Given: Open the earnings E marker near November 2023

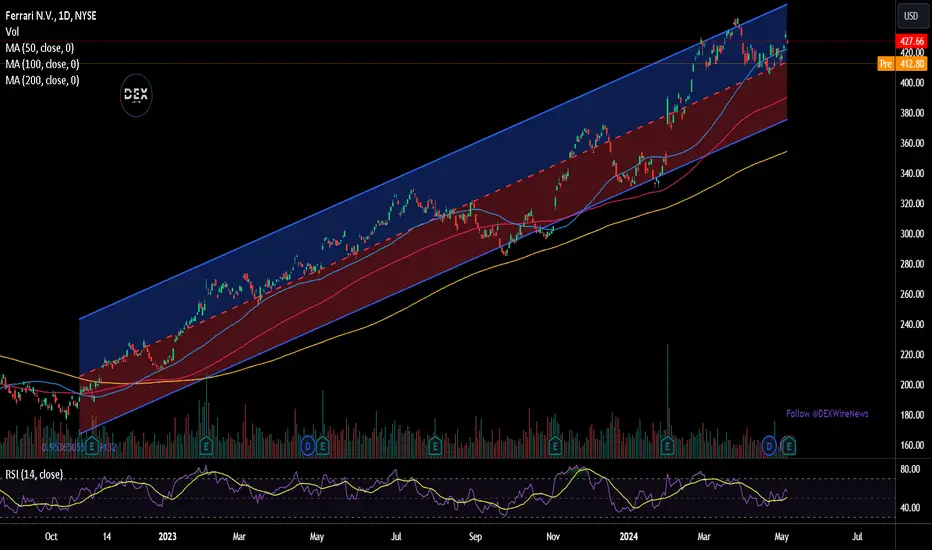Looking at the screenshot, I should pyautogui.click(x=555, y=446).
